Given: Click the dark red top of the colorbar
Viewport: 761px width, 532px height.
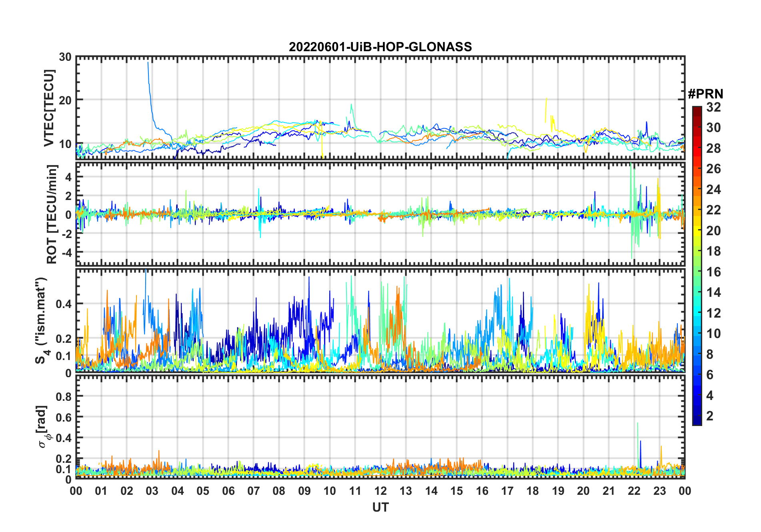Looking at the screenshot, I should point(697,109).
